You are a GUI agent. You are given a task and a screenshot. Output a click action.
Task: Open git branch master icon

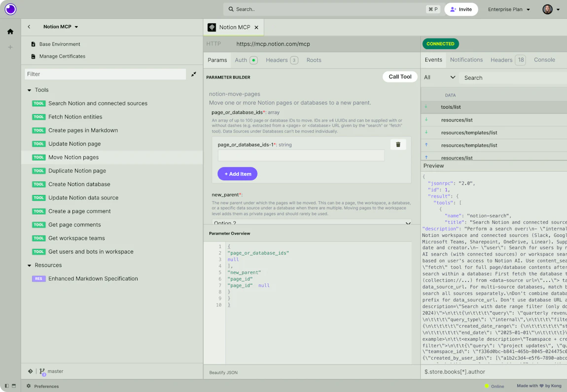point(42,371)
